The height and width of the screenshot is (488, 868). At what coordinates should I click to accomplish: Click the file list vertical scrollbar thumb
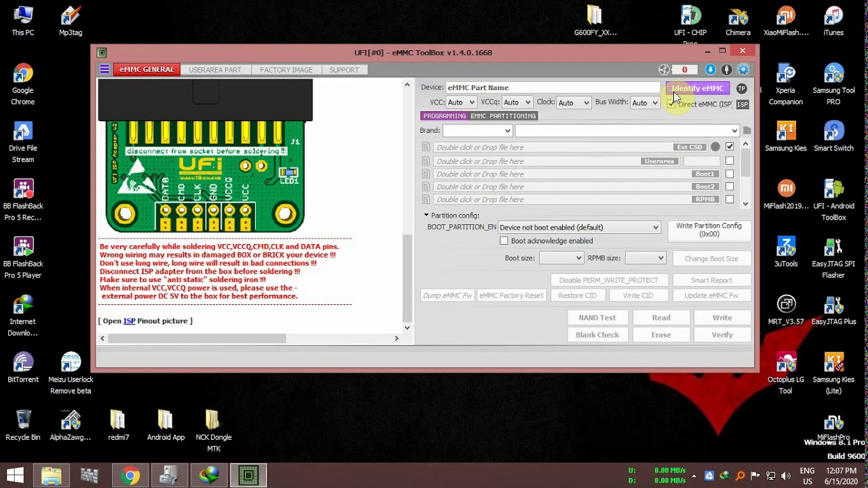coord(745,161)
